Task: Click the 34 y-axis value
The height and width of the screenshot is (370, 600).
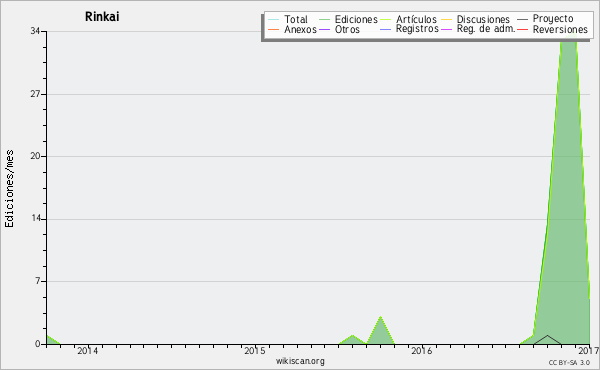Action: [36, 31]
